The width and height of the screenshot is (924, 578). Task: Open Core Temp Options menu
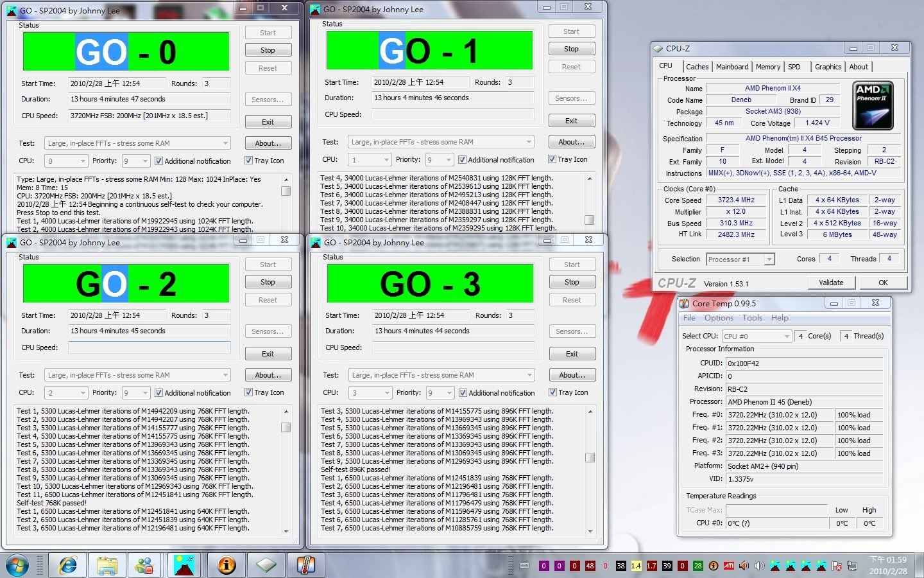(719, 318)
